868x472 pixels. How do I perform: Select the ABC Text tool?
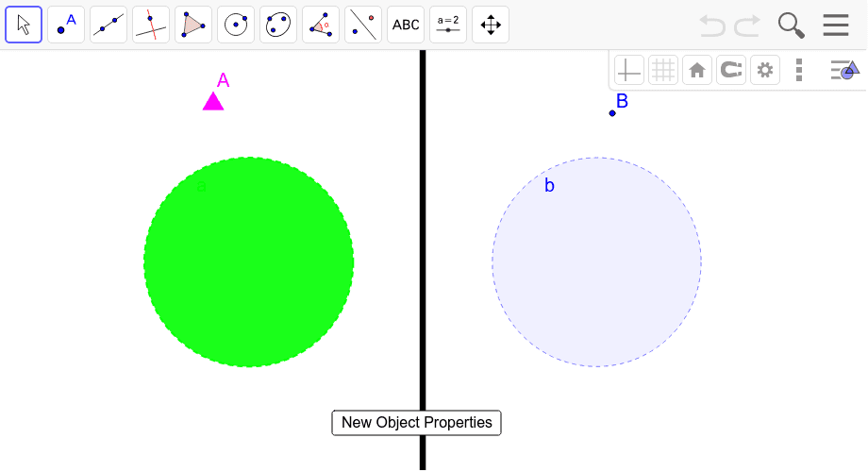click(406, 25)
